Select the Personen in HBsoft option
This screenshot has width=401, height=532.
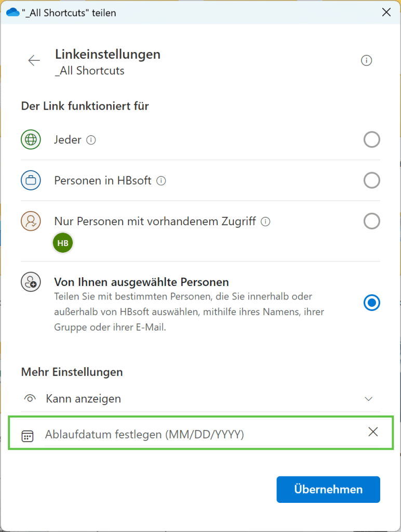[372, 180]
